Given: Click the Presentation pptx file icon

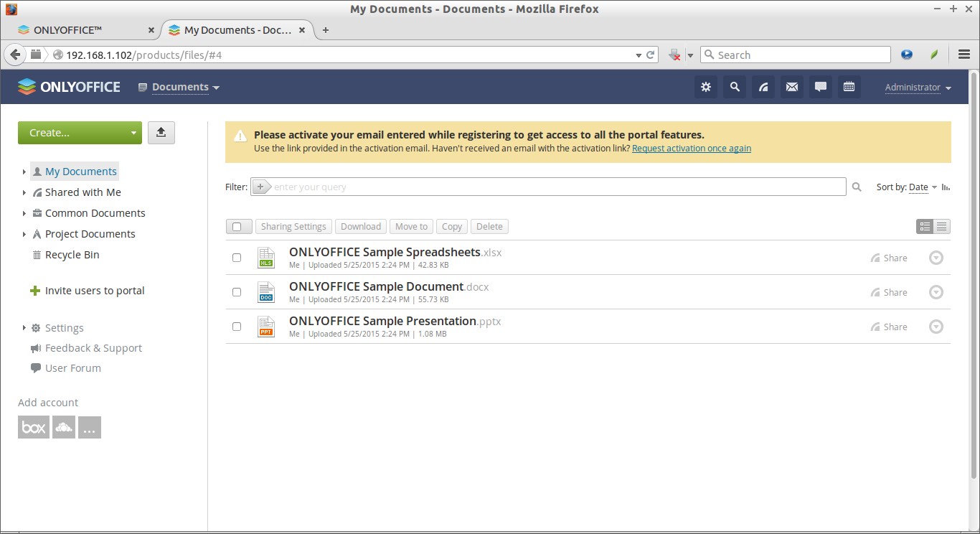Looking at the screenshot, I should (266, 327).
